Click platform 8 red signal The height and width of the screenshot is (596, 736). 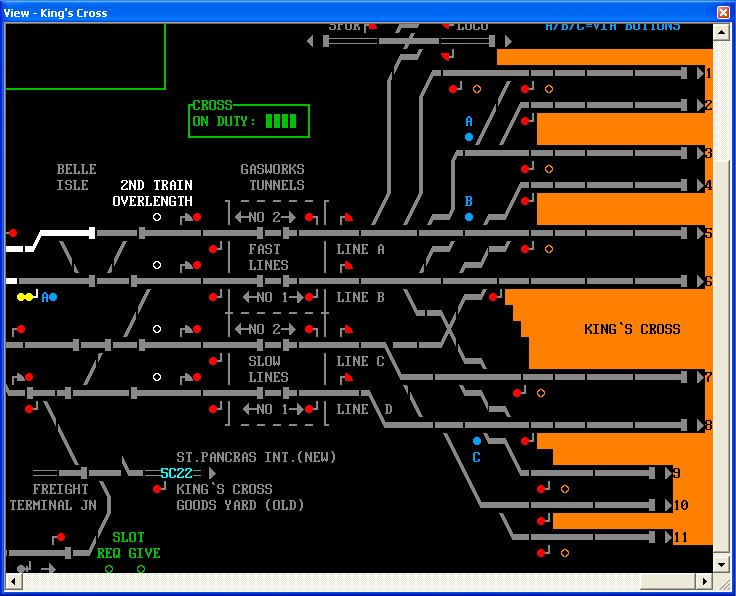tap(525, 441)
